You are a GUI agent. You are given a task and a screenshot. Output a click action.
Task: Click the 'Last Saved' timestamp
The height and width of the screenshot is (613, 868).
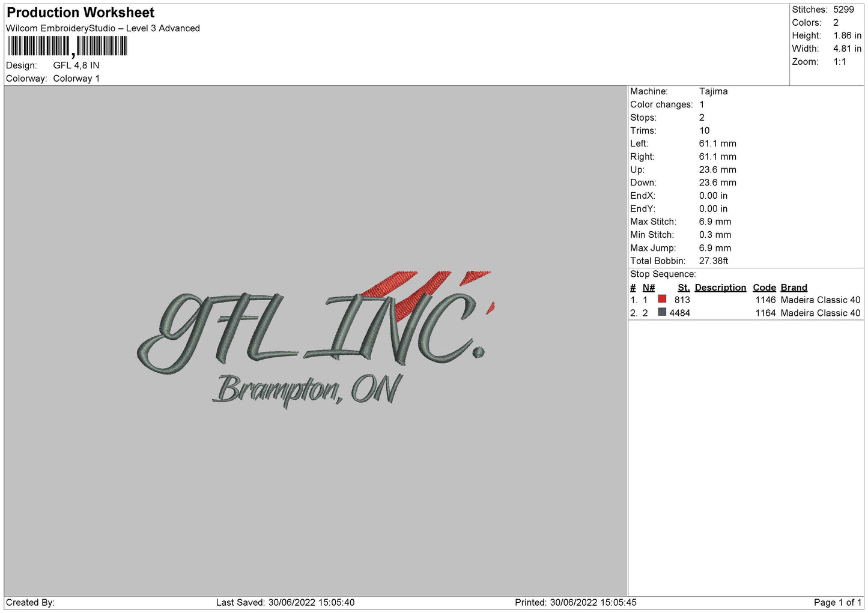pyautogui.click(x=285, y=602)
